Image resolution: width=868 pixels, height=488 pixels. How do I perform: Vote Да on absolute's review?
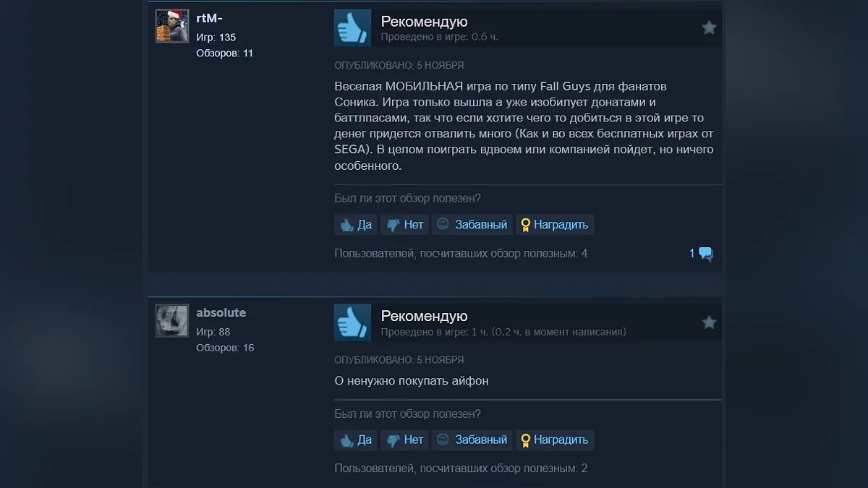356,440
